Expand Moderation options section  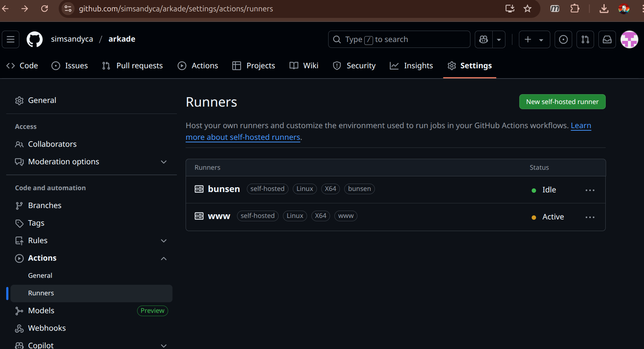point(92,162)
